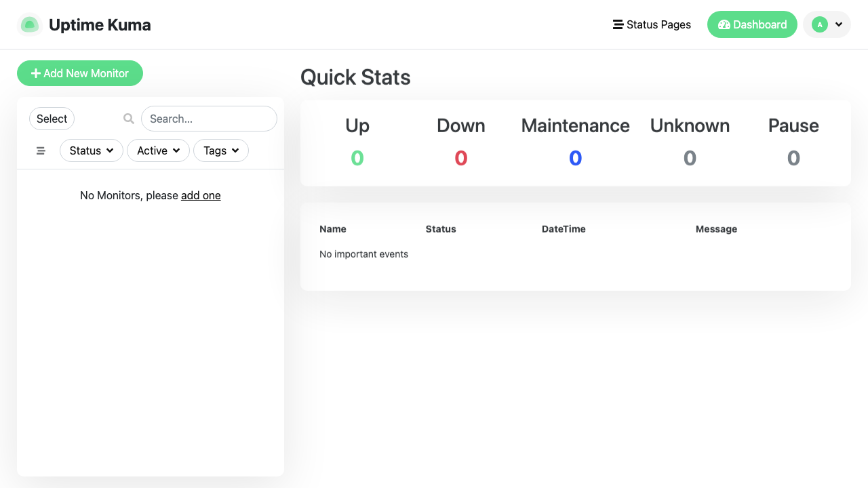Click the Uptime Kuma title text

[x=100, y=25]
